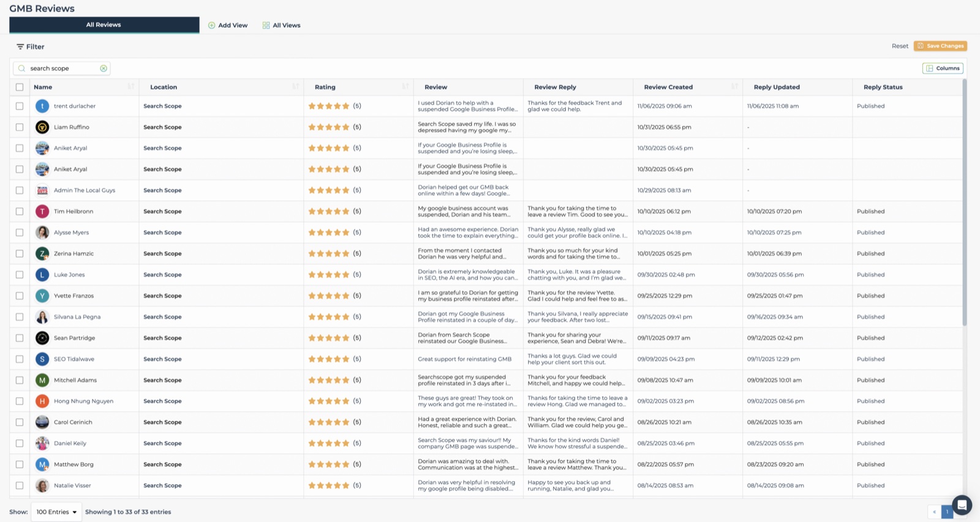Screen dimensions: 980x522
Task: Click Tim Heilbronn's avatar
Action: coord(42,211)
